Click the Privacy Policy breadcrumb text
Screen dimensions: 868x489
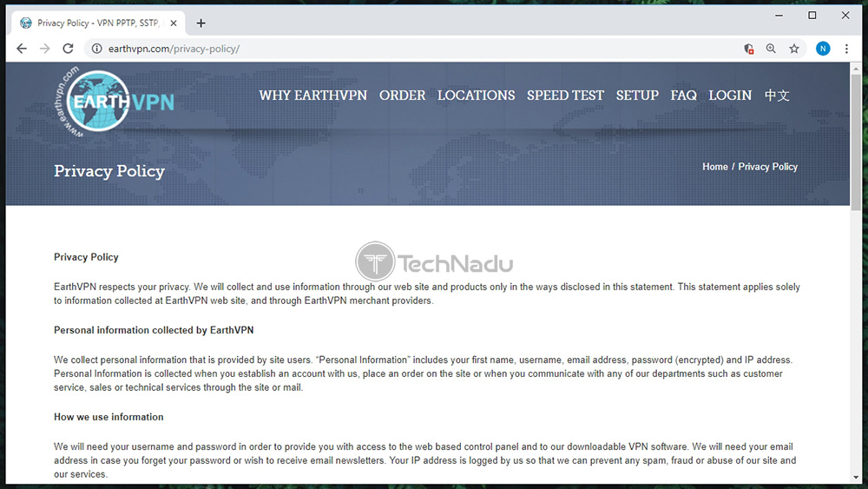point(768,167)
